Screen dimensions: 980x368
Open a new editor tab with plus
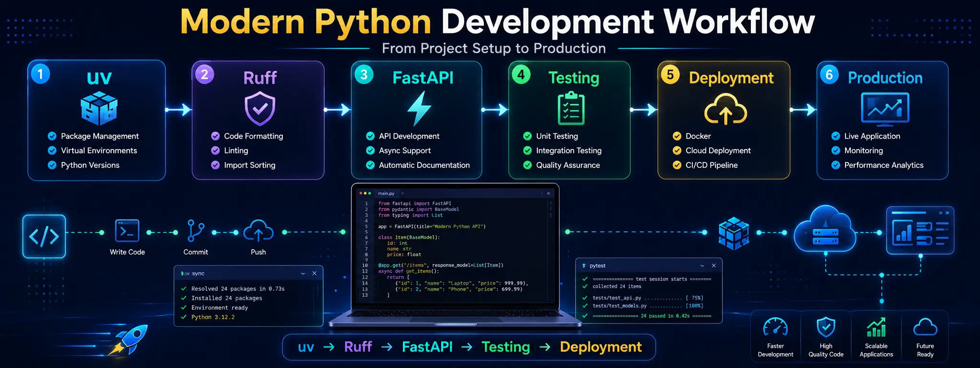pyautogui.click(x=402, y=194)
